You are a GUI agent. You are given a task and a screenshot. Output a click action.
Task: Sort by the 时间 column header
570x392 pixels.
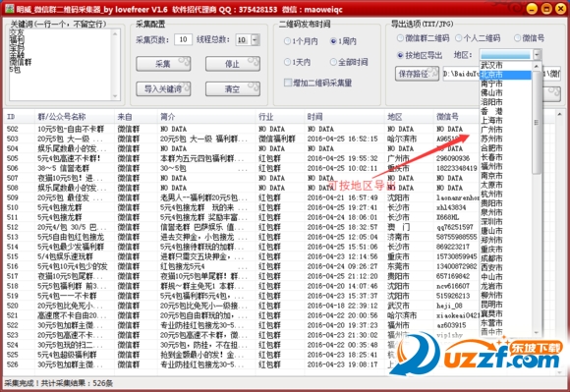(345, 117)
